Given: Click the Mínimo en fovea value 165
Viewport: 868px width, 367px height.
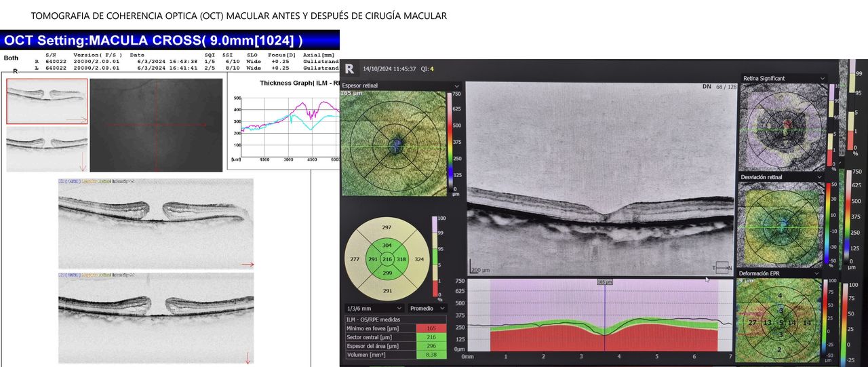Looking at the screenshot, I should [431, 328].
